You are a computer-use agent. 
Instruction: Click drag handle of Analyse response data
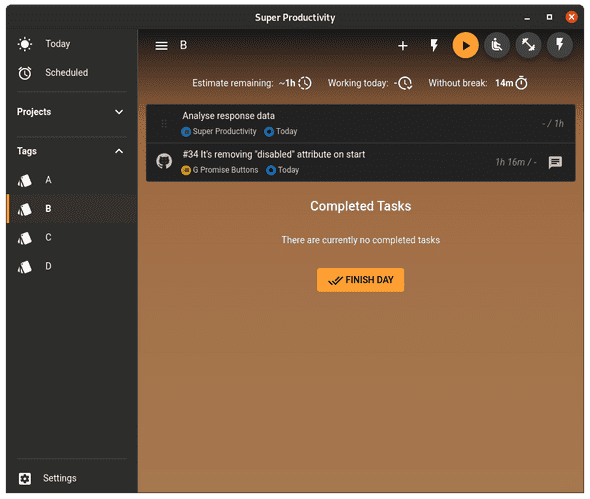tap(164, 123)
